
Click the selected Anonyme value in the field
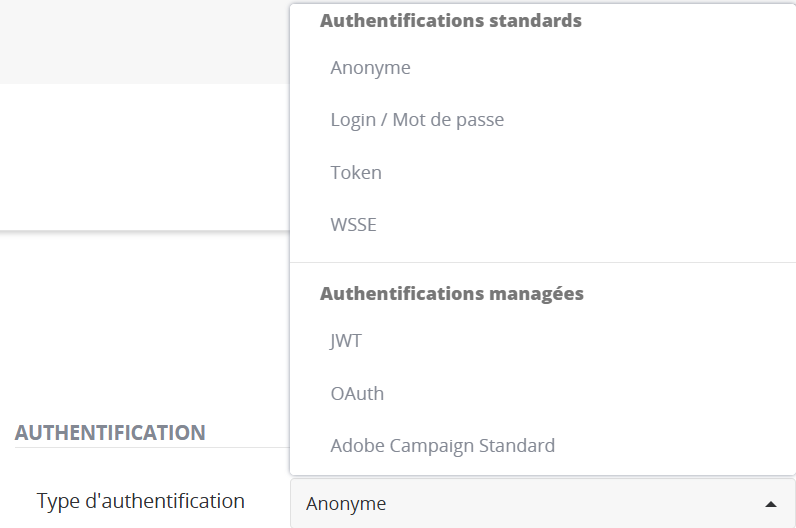pos(346,504)
